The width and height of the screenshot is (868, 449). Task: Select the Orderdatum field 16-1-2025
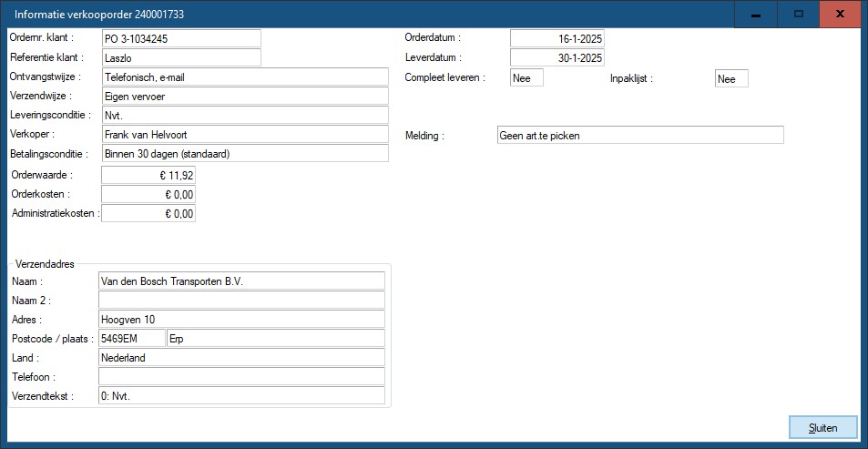click(x=557, y=38)
